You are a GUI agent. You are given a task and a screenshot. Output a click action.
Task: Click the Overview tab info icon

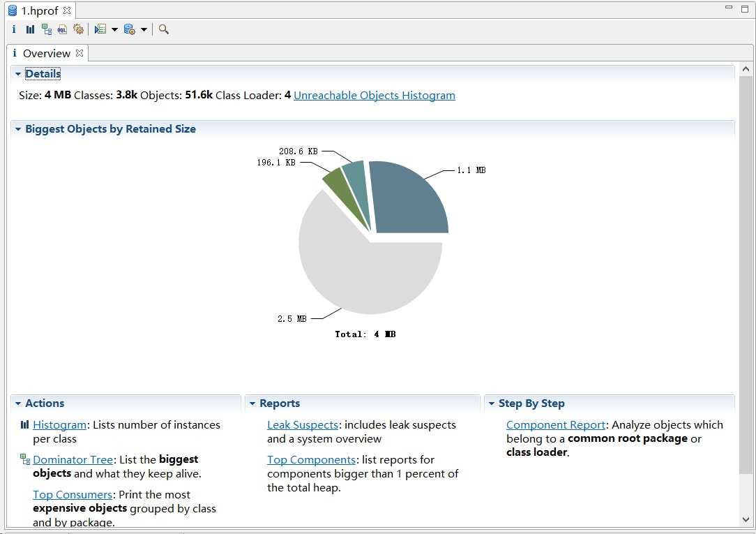point(15,52)
